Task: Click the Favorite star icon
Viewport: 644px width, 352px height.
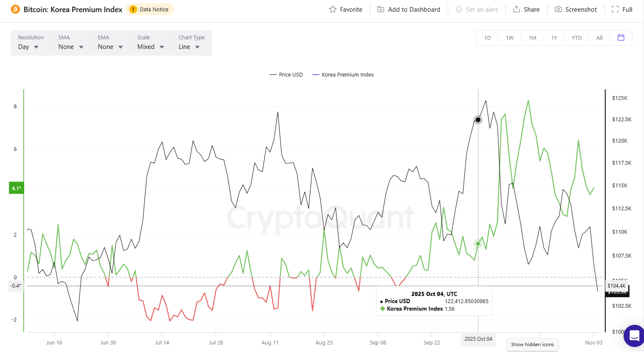Action: coord(332,9)
